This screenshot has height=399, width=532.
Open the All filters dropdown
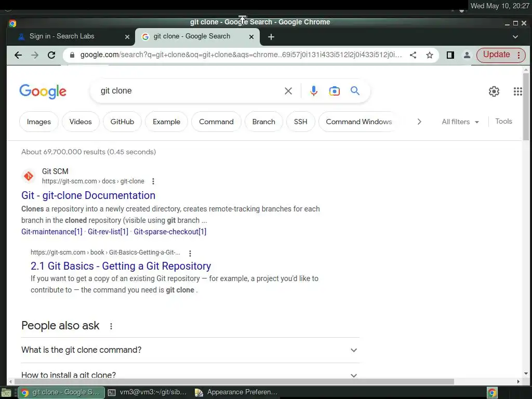point(460,122)
